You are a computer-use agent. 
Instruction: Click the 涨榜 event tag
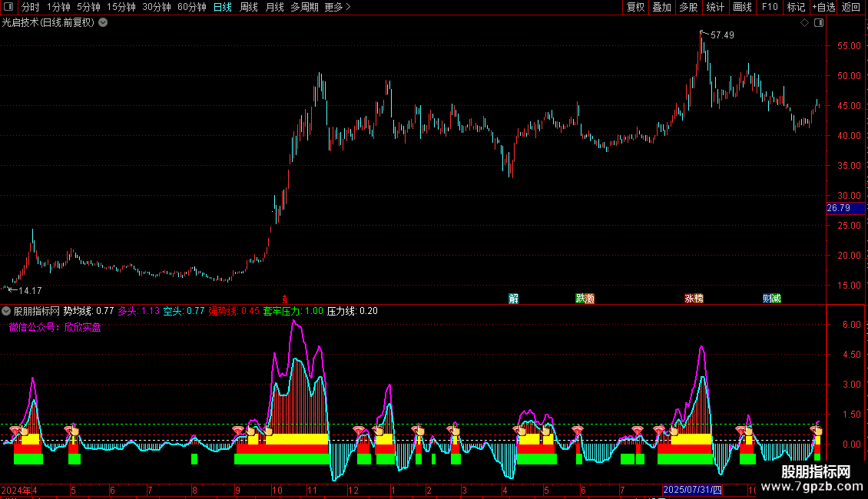pyautogui.click(x=694, y=299)
